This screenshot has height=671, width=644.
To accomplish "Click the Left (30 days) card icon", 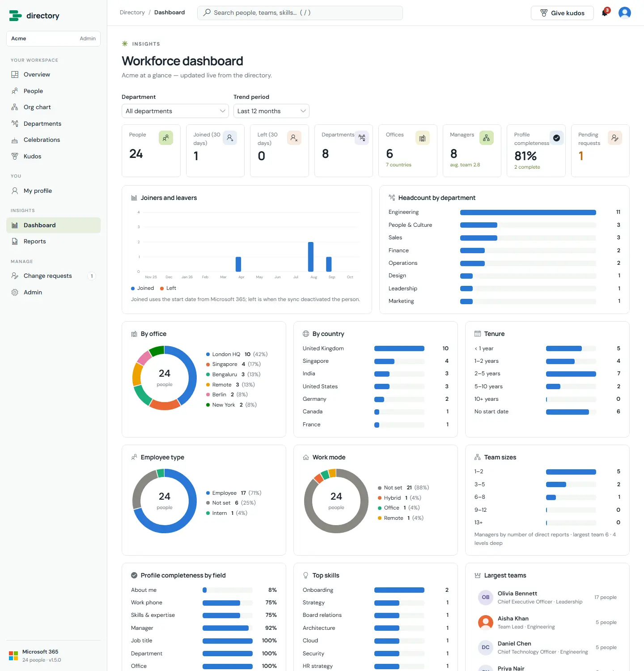I will pyautogui.click(x=294, y=138).
